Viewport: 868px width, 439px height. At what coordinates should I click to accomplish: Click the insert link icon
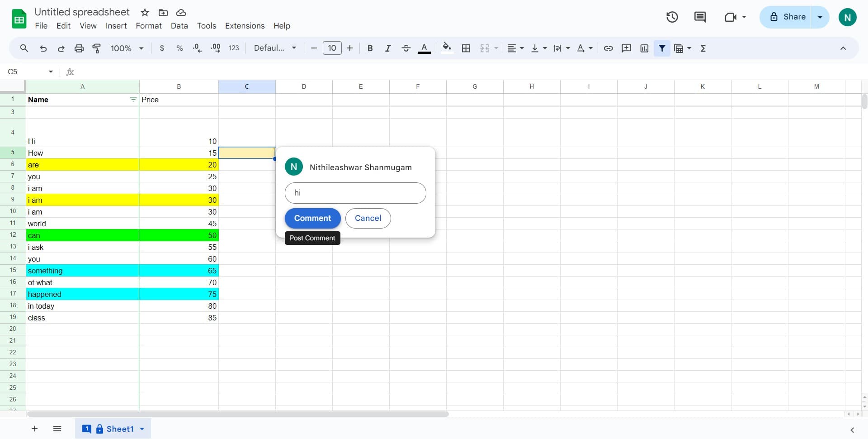609,48
